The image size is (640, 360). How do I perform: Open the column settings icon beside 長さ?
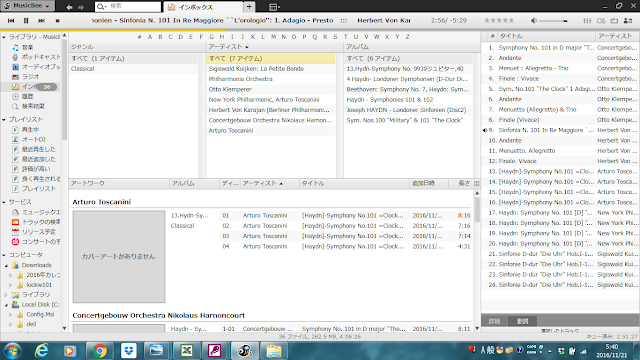[x=476, y=184]
